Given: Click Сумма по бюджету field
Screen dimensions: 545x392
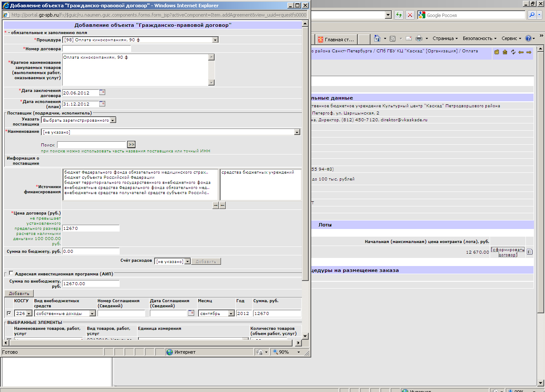Looking at the screenshot, I should pyautogui.click(x=91, y=251).
